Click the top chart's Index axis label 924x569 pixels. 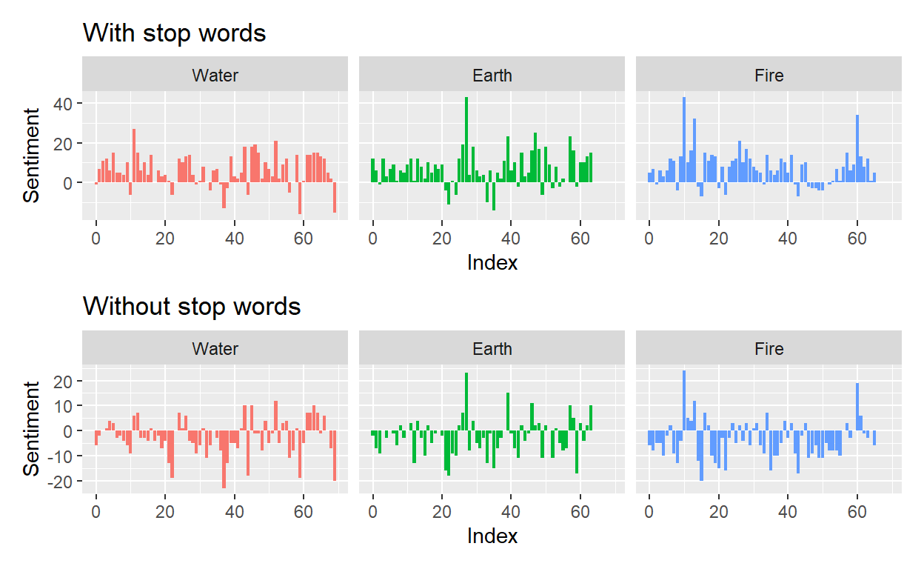(x=492, y=262)
